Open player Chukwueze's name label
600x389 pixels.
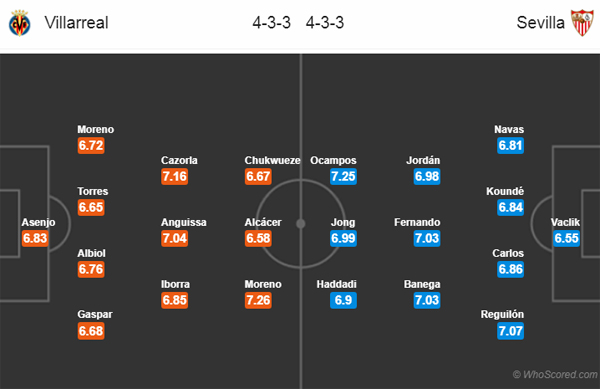tap(272, 160)
